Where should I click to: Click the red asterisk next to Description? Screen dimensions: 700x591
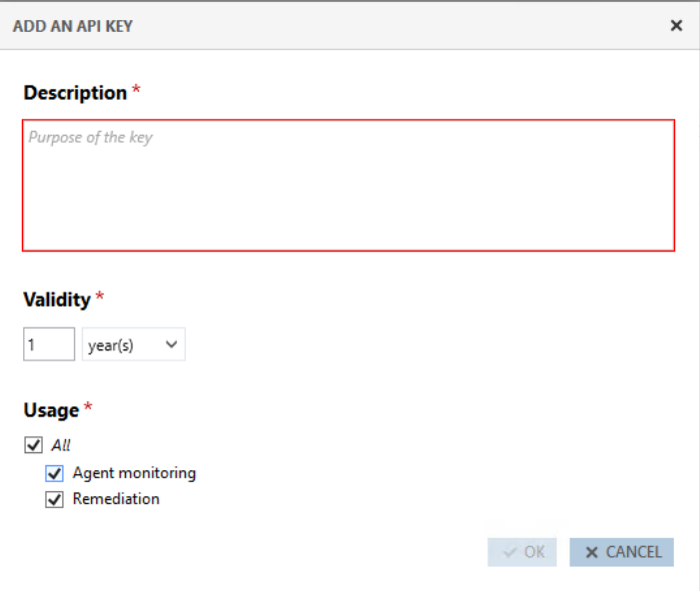(136, 91)
